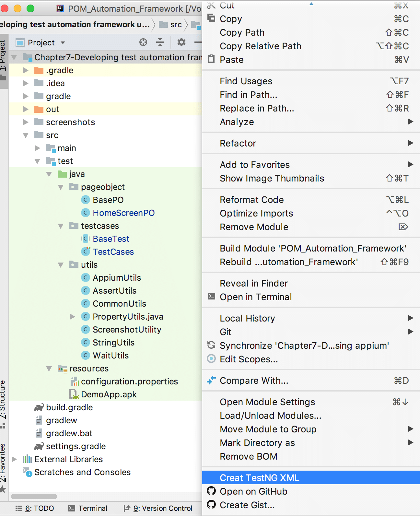Click the Scratches and Consoles icon

[x=27, y=472]
